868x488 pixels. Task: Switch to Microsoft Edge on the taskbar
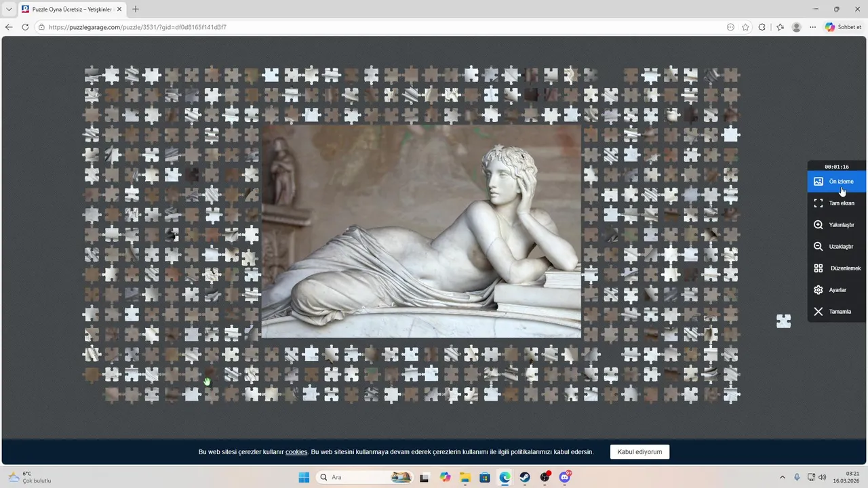click(x=505, y=477)
